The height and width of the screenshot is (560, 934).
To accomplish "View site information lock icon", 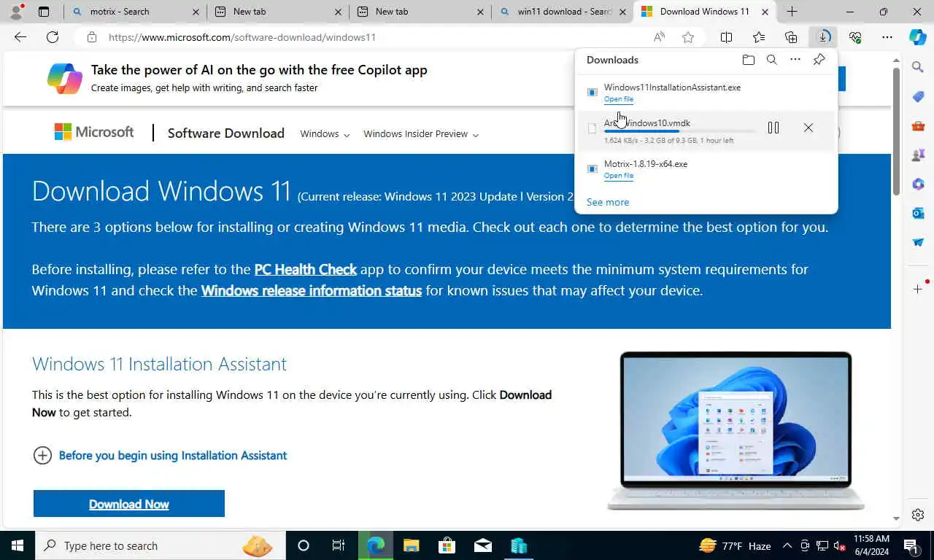I will [x=91, y=37].
